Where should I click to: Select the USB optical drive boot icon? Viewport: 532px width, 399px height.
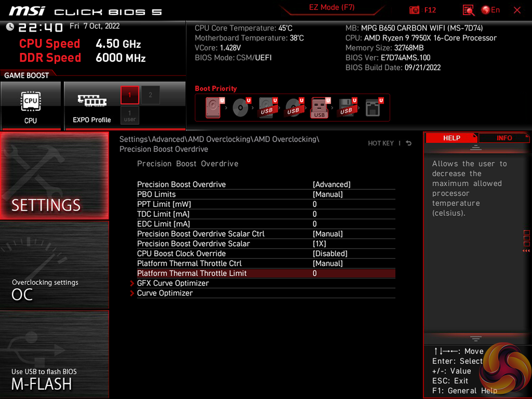pos(294,108)
